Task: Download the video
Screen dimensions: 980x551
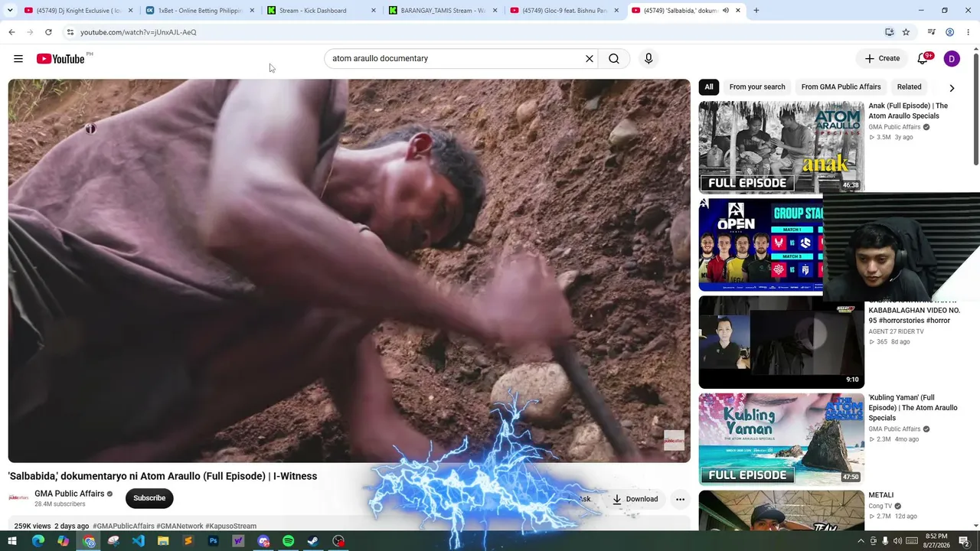Action: (635, 500)
